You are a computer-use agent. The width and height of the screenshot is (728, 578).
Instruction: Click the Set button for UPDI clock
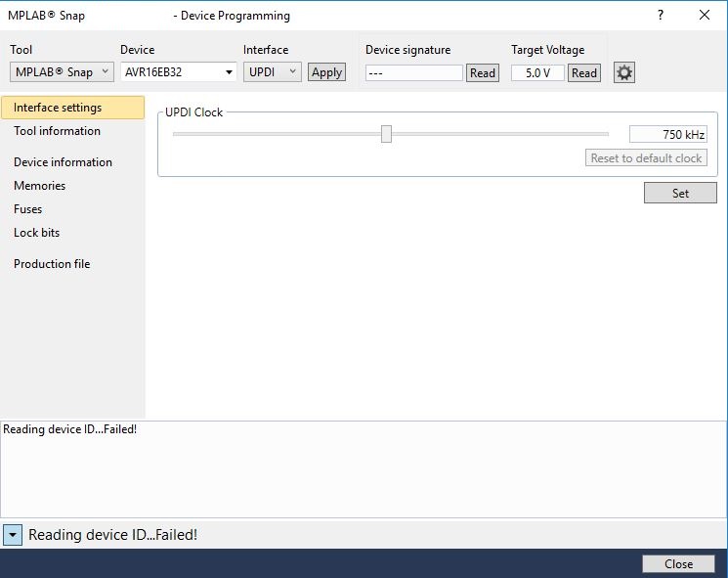pyautogui.click(x=680, y=194)
